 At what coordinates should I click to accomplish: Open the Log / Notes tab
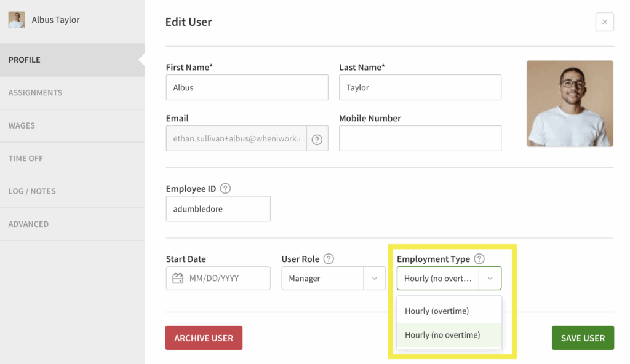32,191
